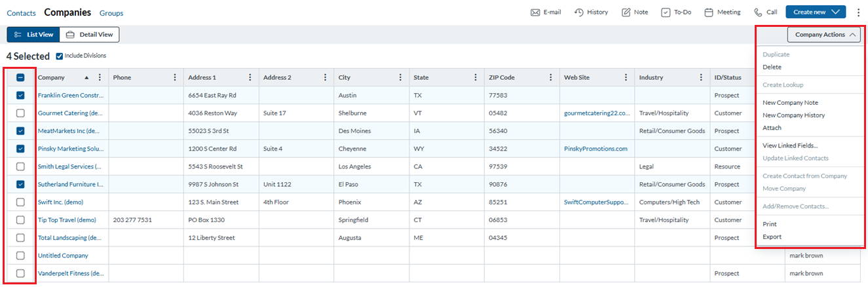Expand the Create new dropdown
The height and width of the screenshot is (287, 868).
(816, 12)
